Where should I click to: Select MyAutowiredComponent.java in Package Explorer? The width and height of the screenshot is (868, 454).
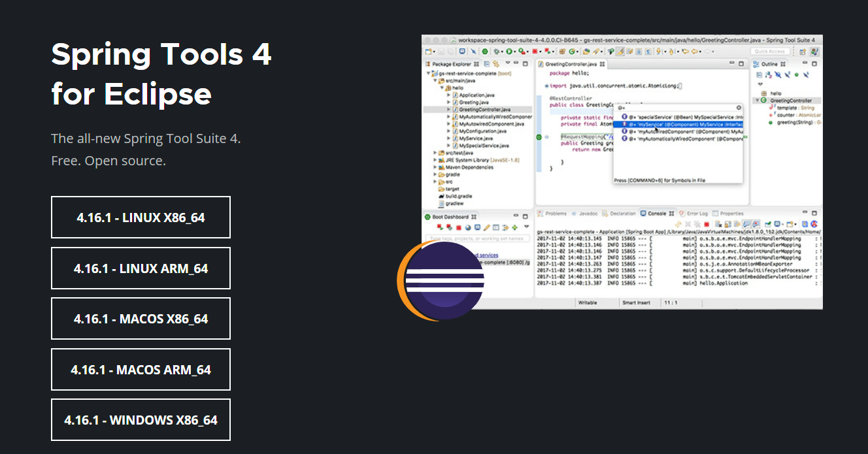[492, 123]
